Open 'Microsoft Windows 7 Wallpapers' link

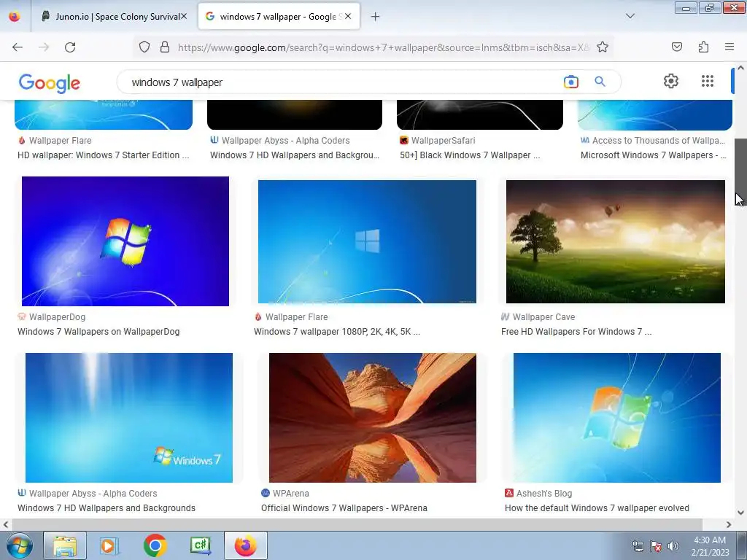(x=653, y=155)
